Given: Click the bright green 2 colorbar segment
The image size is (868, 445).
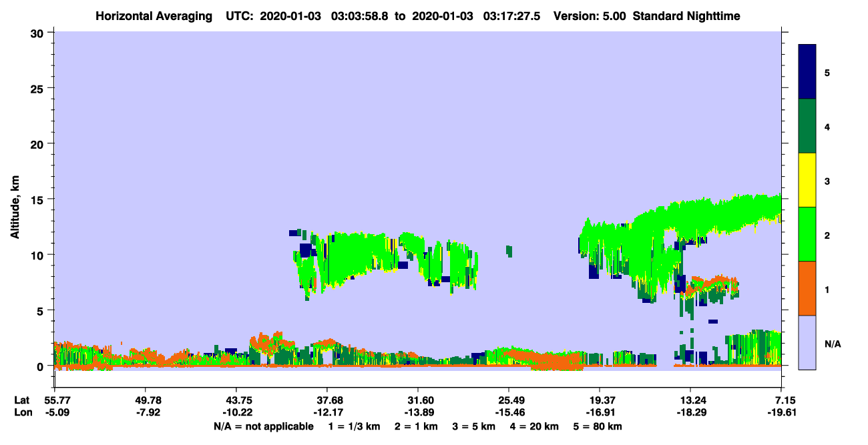Looking at the screenshot, I should coord(807,234).
